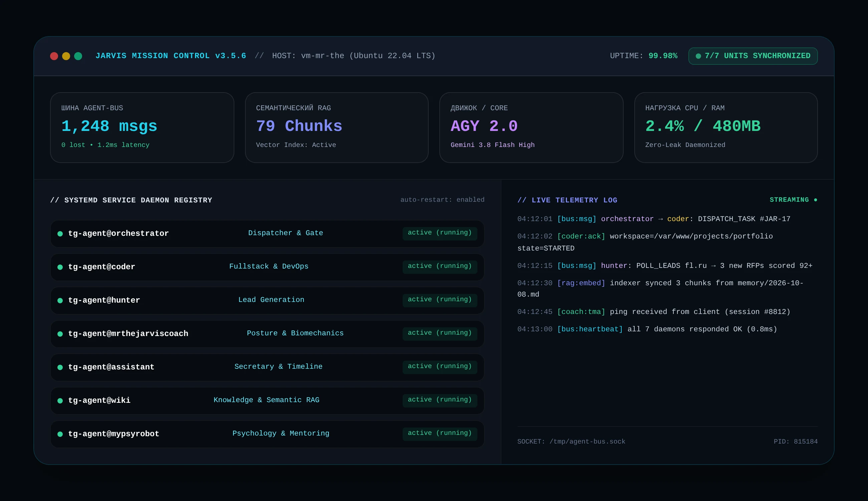
Task: Click the 04:12:01 DISPATCH_TASK #JAR-17 log line
Action: point(654,219)
